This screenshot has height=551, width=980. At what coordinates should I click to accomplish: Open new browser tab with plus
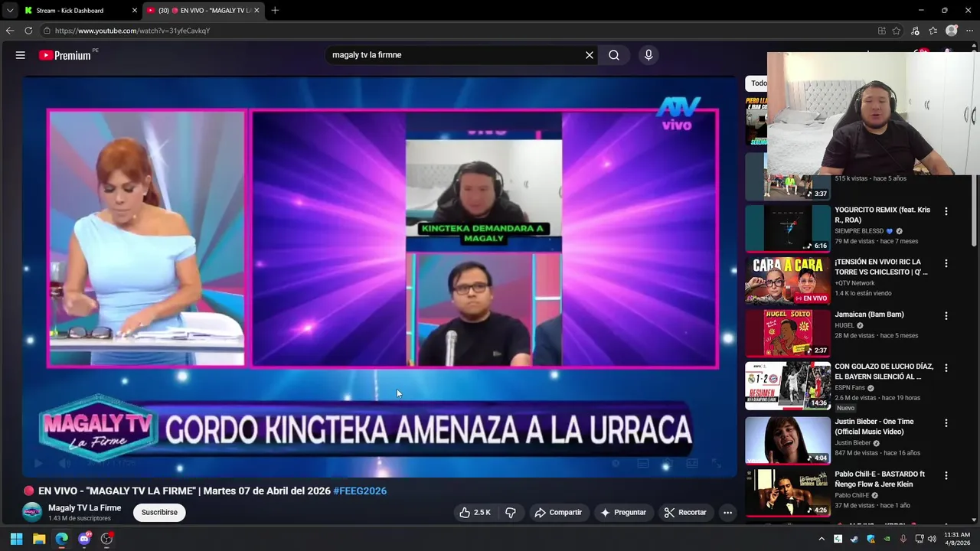point(275,10)
